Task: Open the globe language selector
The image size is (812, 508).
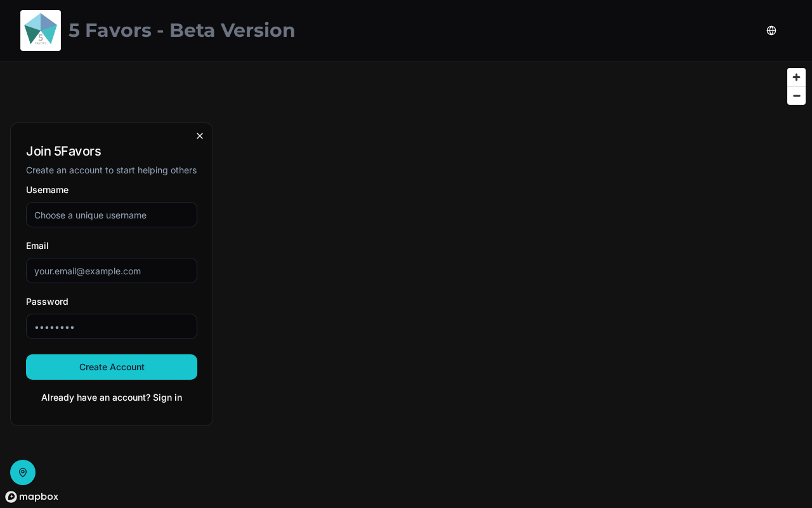Action: pyautogui.click(x=771, y=30)
